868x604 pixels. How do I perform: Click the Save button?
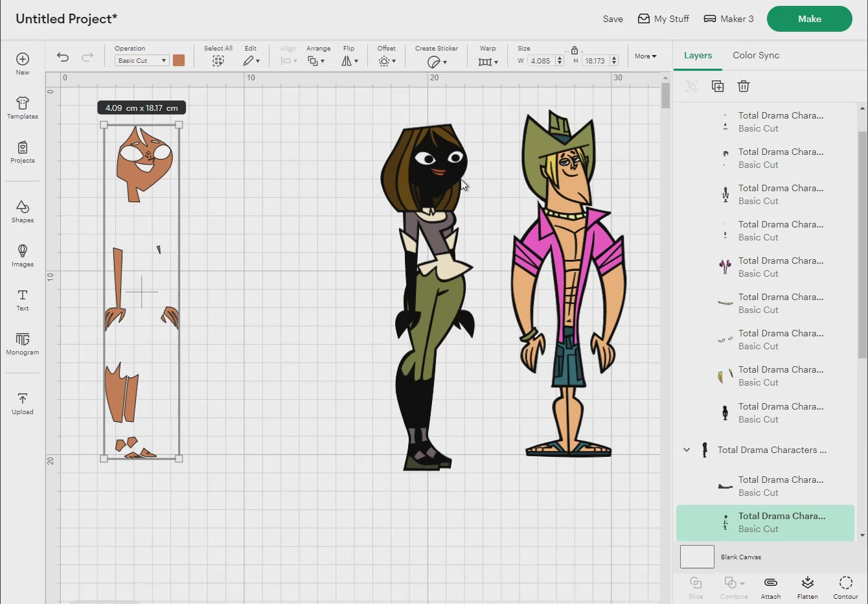pyautogui.click(x=613, y=19)
